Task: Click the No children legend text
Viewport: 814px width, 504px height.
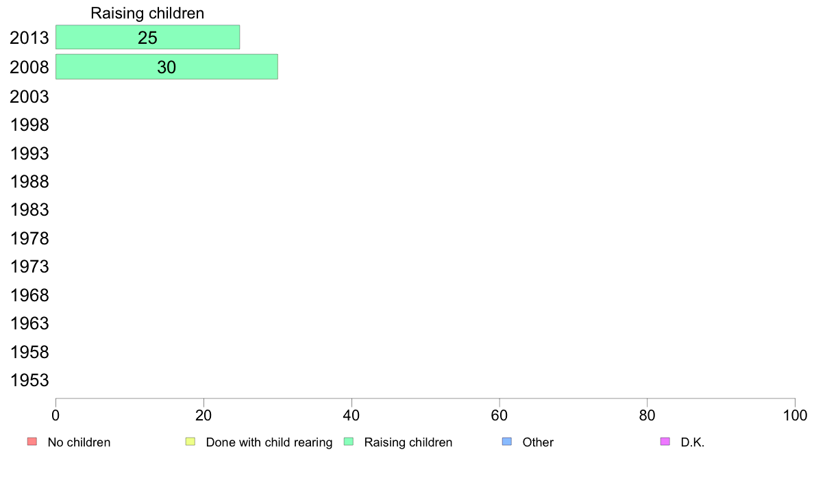Action: (79, 442)
